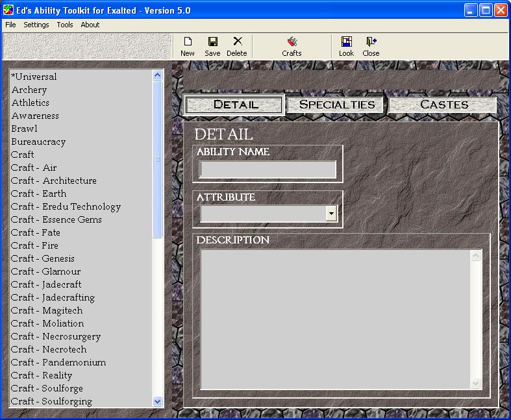Click inside the Description text area
511x420 pixels.
[335, 319]
